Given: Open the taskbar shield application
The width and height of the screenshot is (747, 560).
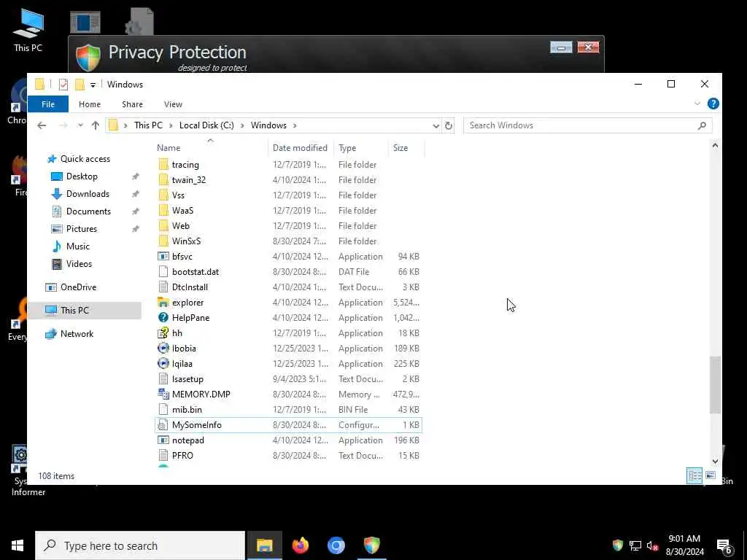Looking at the screenshot, I should pos(371,545).
